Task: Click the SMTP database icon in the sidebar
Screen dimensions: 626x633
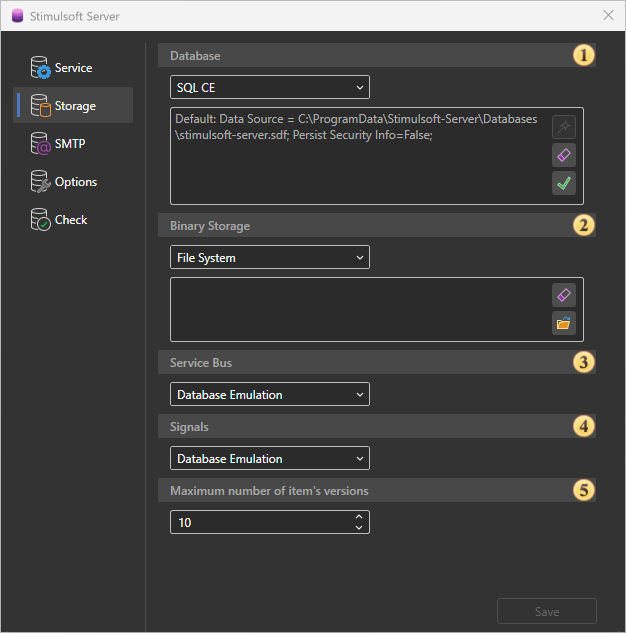Action: (x=41, y=144)
